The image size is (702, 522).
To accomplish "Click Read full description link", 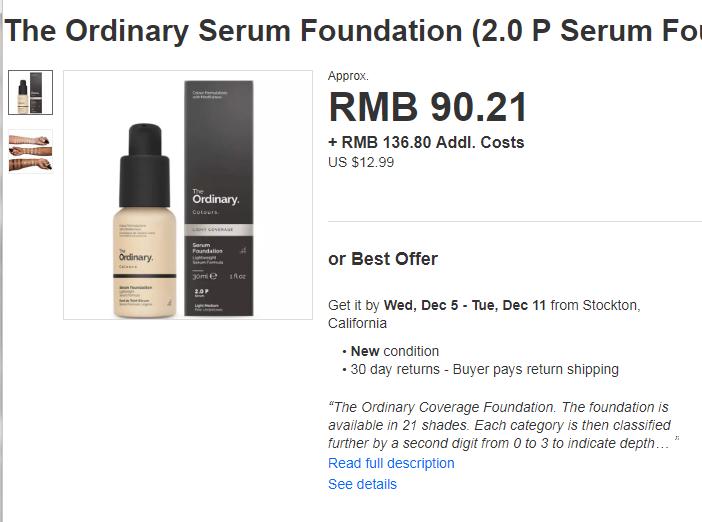I will coord(391,463).
